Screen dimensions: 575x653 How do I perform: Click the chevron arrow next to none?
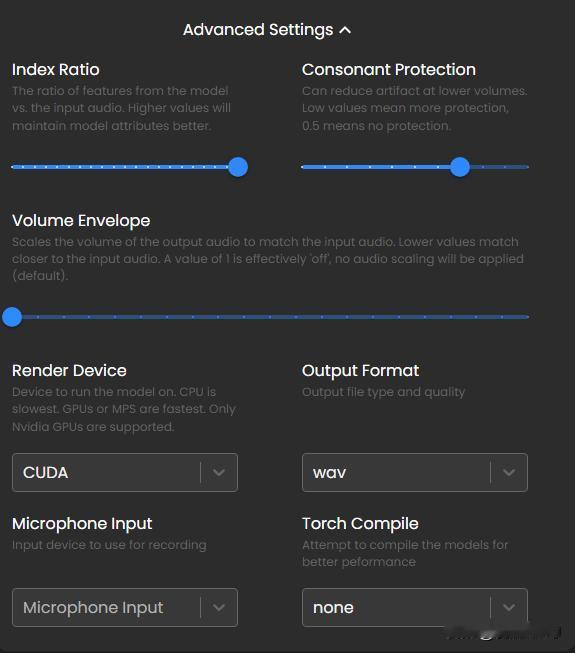(509, 607)
